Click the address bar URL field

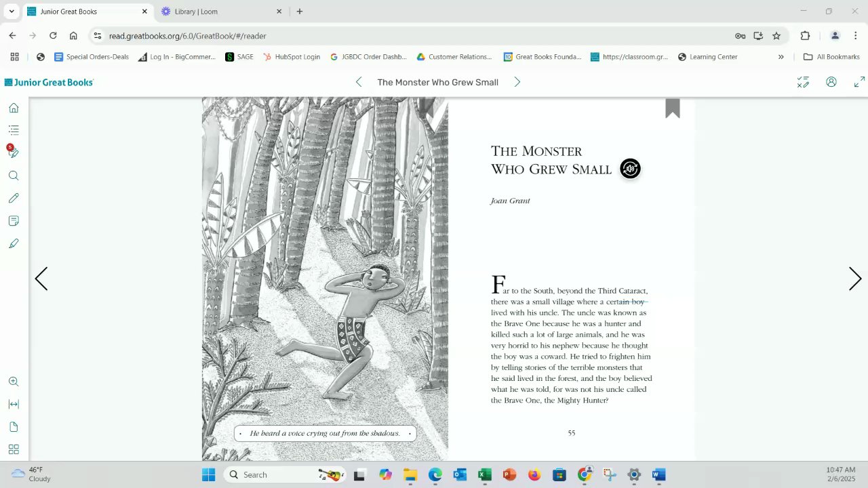(414, 36)
